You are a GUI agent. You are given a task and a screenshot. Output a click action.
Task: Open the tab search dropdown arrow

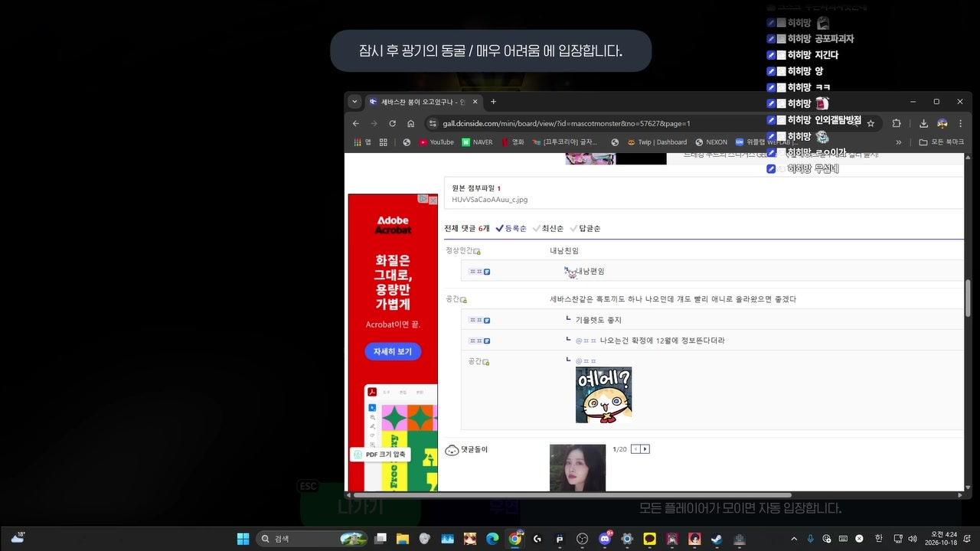[354, 102]
